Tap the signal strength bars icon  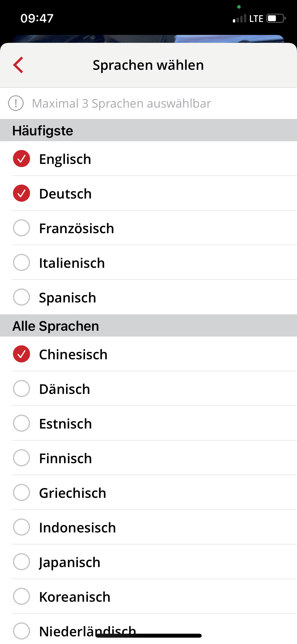click(x=239, y=19)
